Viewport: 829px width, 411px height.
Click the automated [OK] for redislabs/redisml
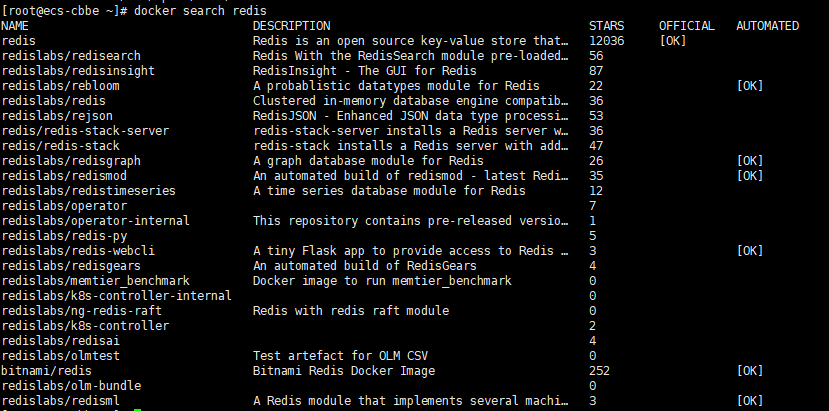pyautogui.click(x=750, y=401)
